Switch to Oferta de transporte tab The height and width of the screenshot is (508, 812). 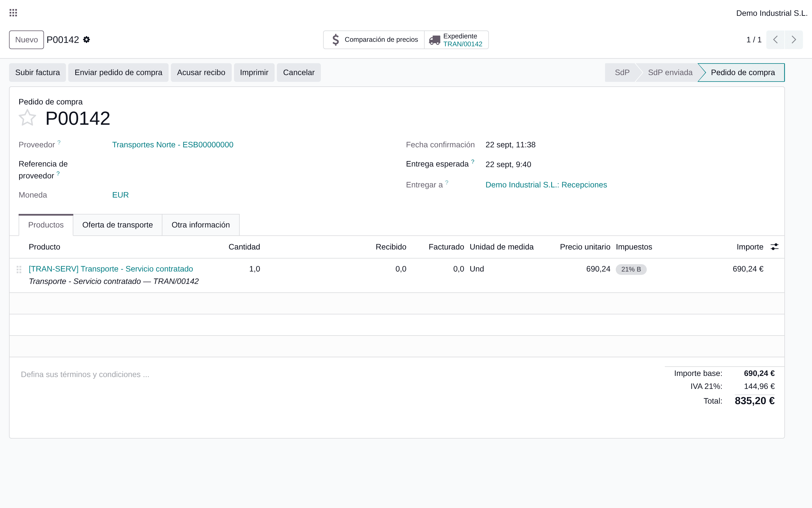click(118, 225)
